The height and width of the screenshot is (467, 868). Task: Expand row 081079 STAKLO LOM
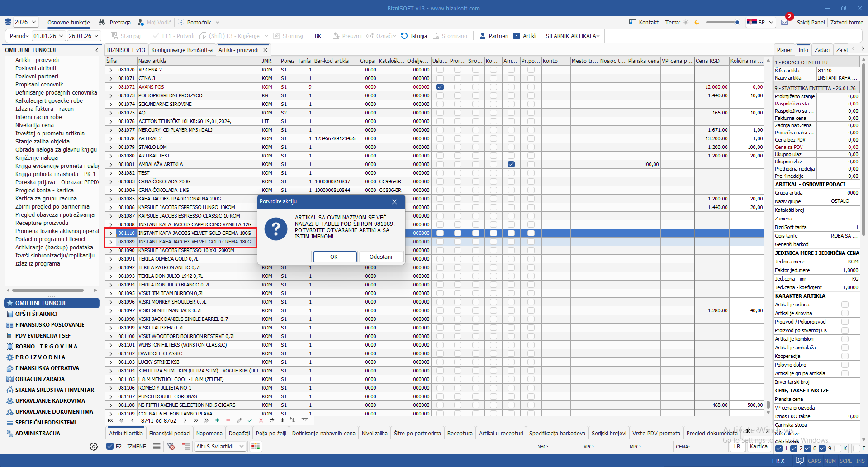coord(111,147)
